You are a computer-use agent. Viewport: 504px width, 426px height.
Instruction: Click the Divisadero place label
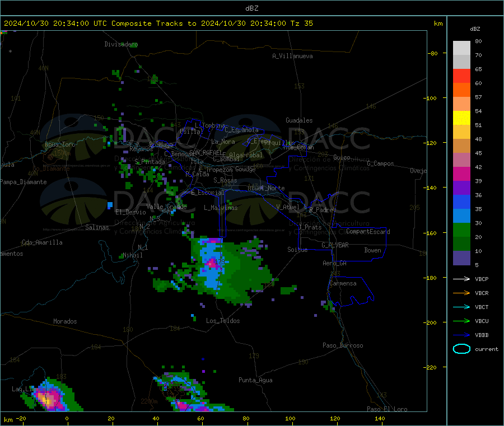pos(121,44)
